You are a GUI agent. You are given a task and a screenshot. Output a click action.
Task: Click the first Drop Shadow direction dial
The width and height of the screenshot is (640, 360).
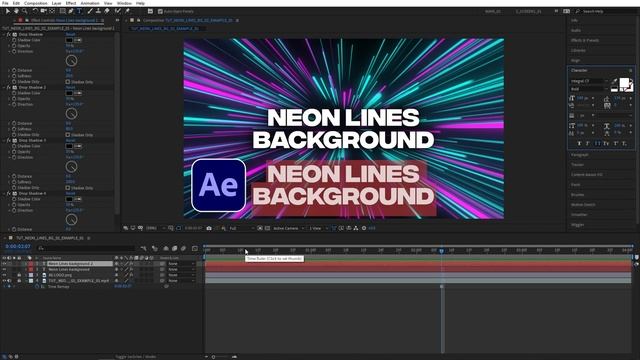pos(71,60)
